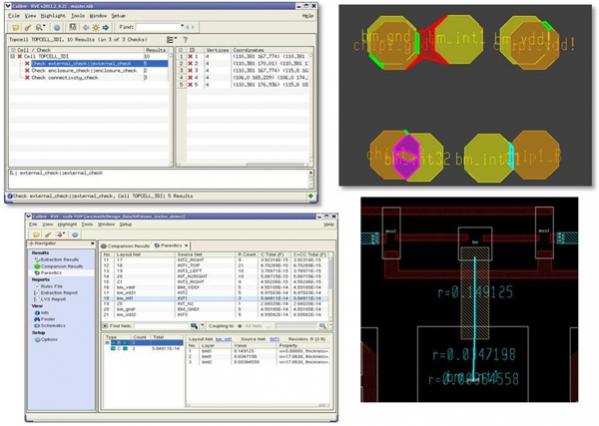Select the All Nets radio button for Coupling to
The height and width of the screenshot is (426, 599).
(x=240, y=326)
